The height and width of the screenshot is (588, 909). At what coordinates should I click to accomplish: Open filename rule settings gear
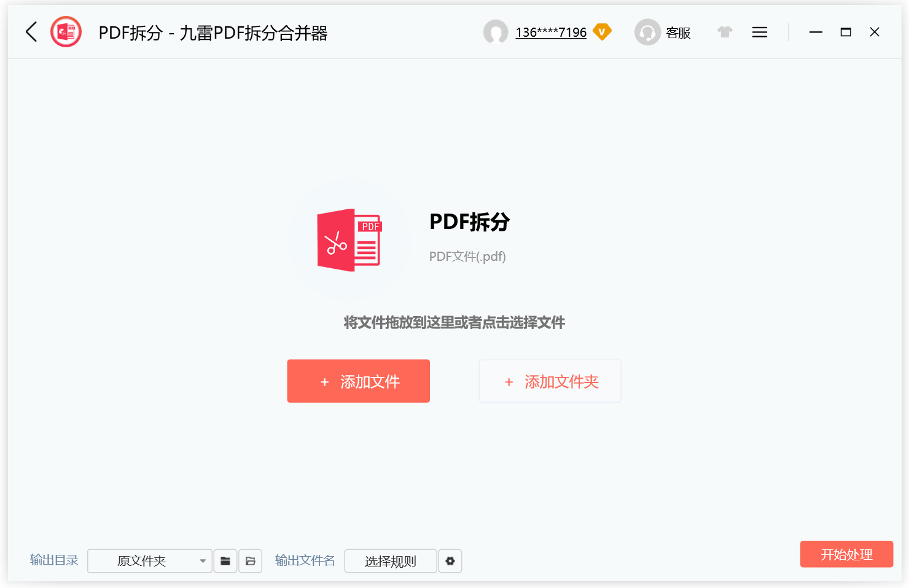pos(450,561)
